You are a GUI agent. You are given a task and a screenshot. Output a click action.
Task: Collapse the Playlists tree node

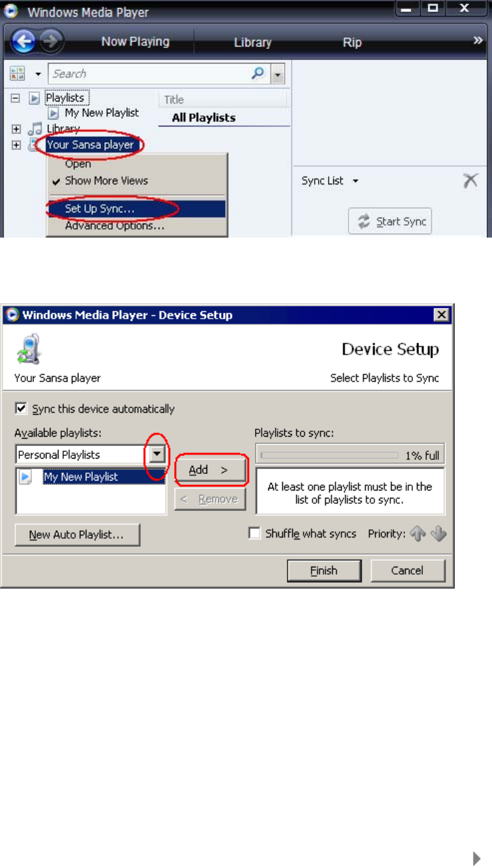[15, 98]
